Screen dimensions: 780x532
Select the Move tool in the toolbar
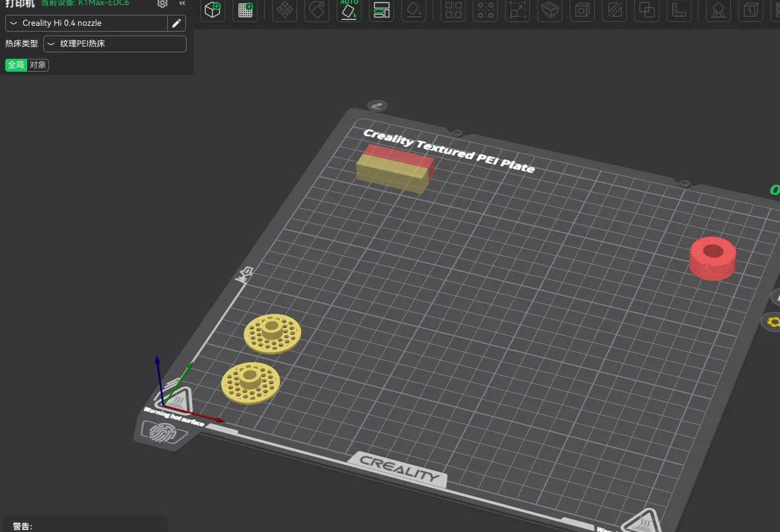pos(285,10)
